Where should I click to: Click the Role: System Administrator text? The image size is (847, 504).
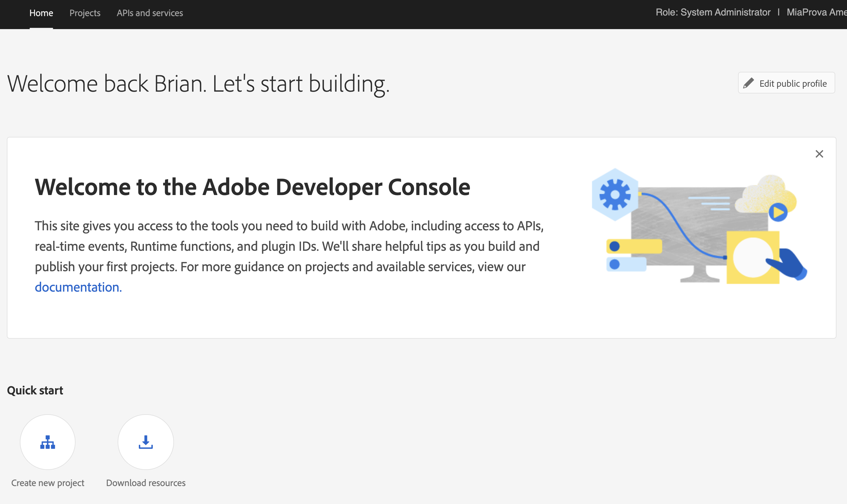tap(713, 13)
